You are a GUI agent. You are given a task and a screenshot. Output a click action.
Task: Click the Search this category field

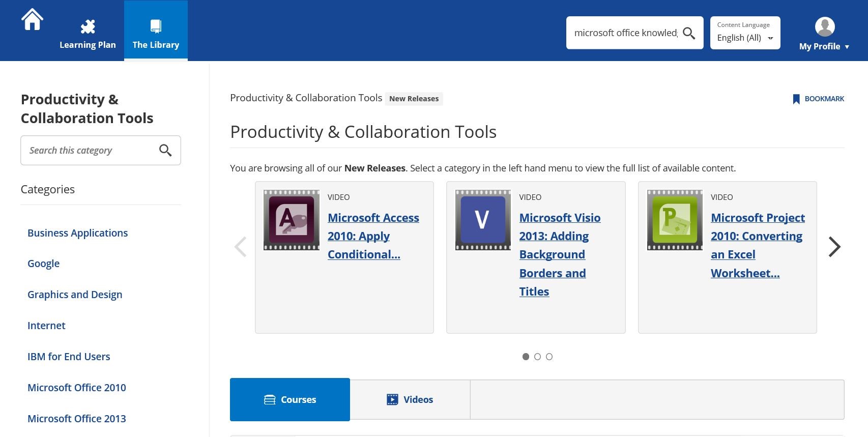(x=101, y=150)
